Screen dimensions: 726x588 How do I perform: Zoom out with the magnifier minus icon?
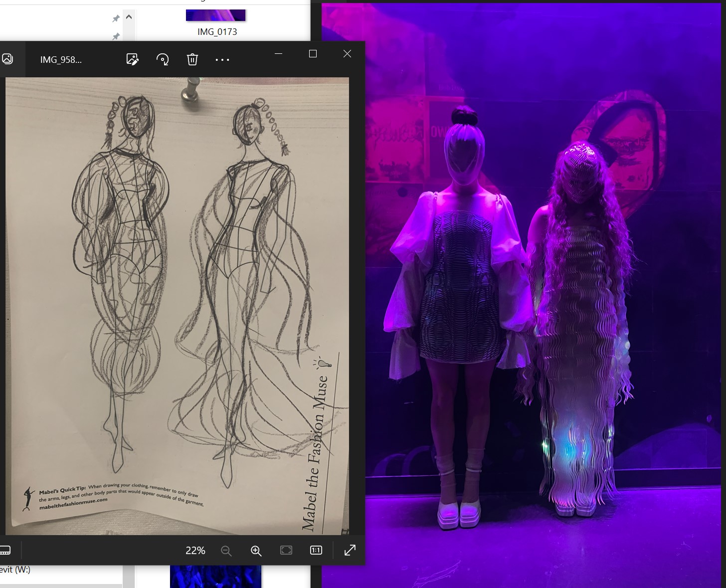click(226, 551)
